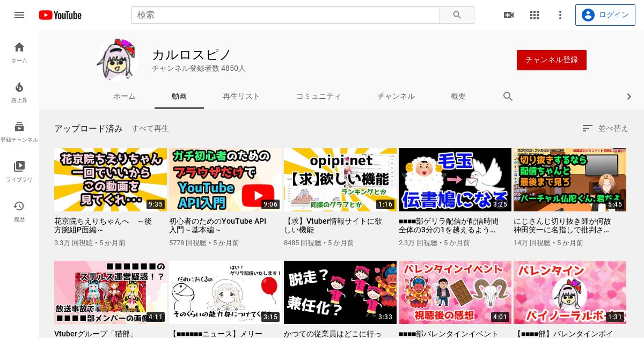Click the ログイン sign-in button
The height and width of the screenshot is (338, 644).
pos(605,15)
